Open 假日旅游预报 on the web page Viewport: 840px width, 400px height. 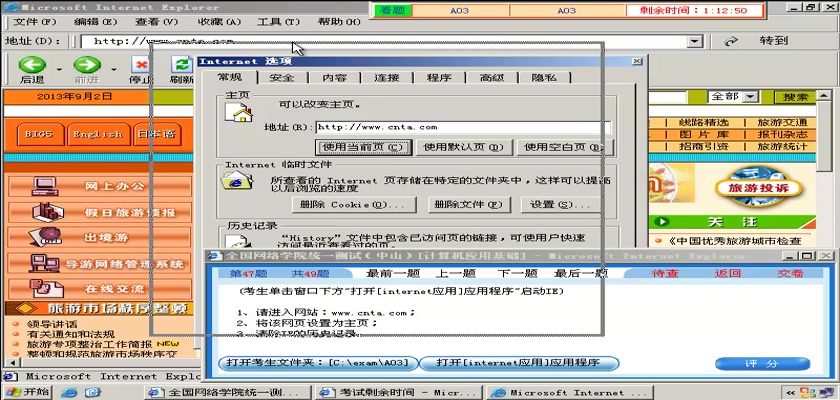pyautogui.click(x=100, y=212)
